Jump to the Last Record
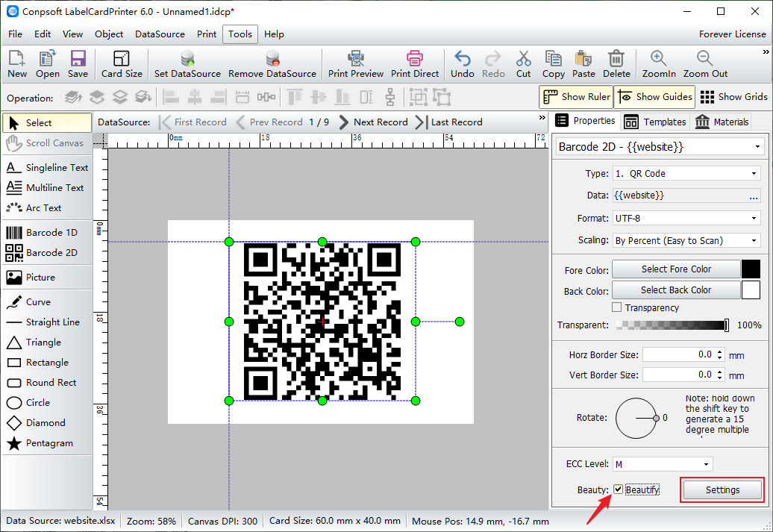This screenshot has width=773, height=532. 449,122
